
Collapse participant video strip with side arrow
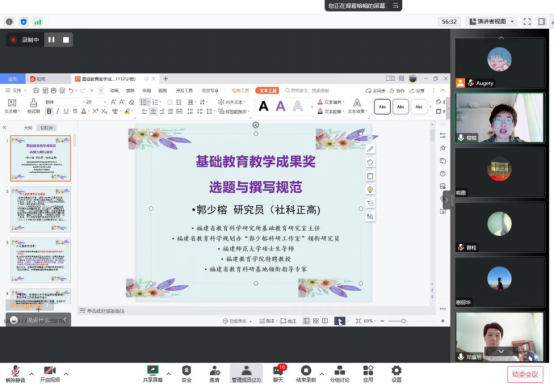pyautogui.click(x=447, y=200)
